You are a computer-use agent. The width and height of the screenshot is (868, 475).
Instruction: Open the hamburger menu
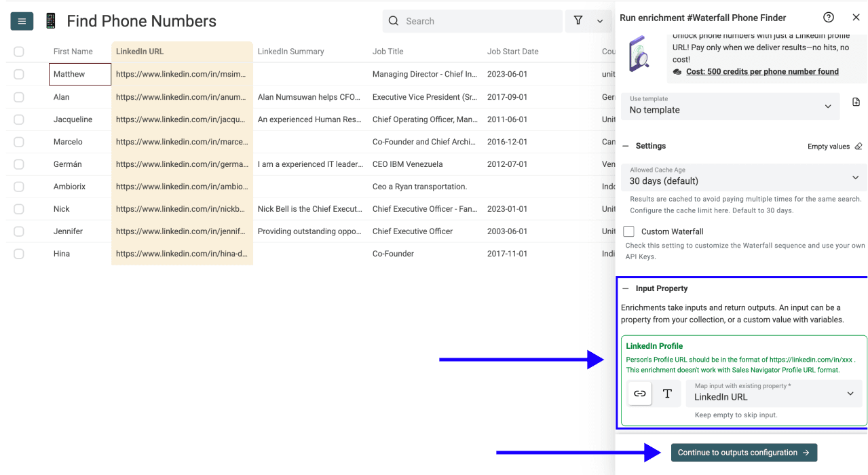21,20
